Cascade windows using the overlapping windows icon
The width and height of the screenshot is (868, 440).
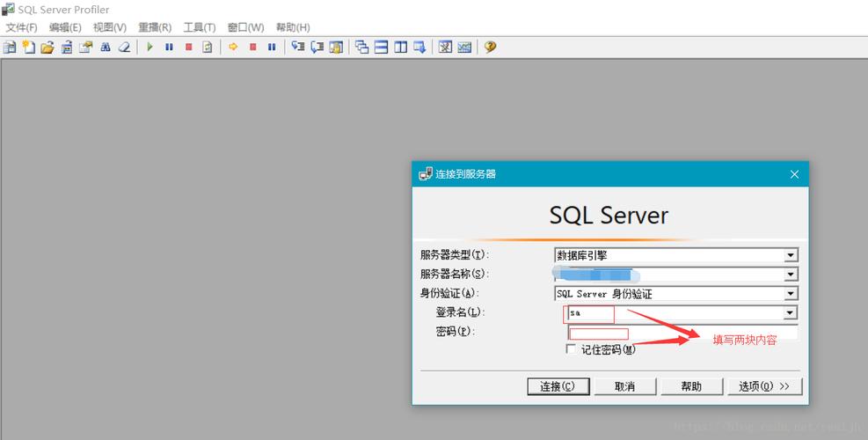[362, 48]
